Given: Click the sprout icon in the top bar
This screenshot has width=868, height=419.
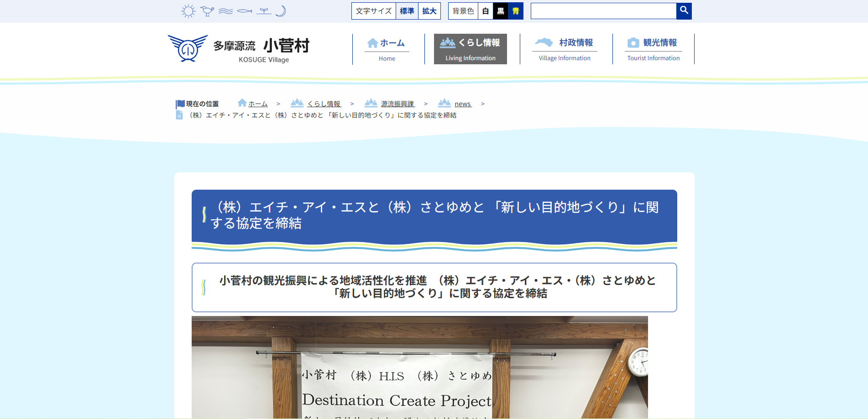Looking at the screenshot, I should (264, 11).
